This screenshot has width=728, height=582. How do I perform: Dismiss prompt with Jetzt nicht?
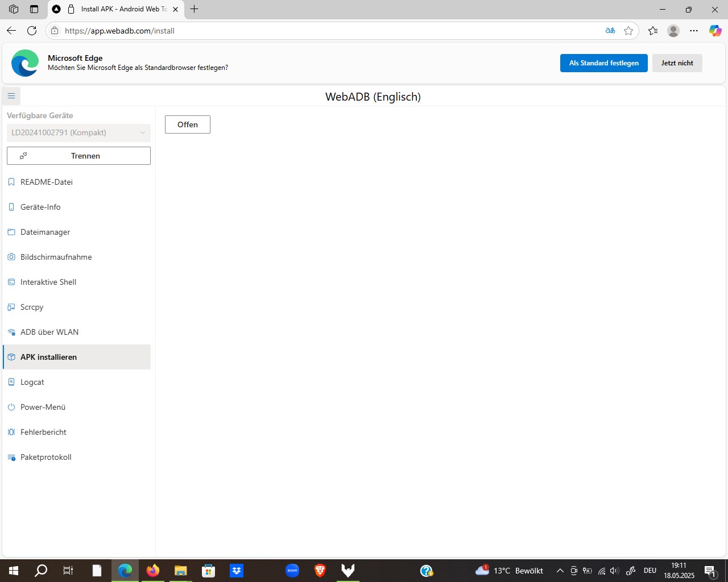677,63
